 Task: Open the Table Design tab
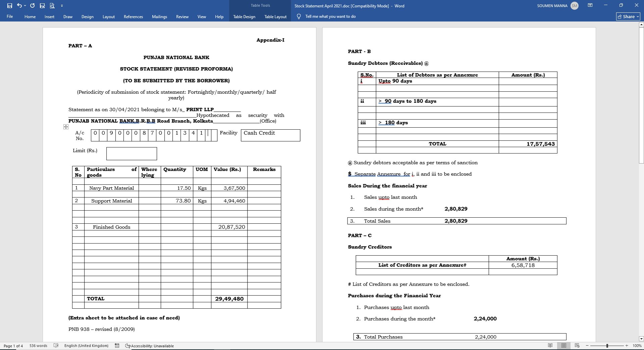[244, 17]
